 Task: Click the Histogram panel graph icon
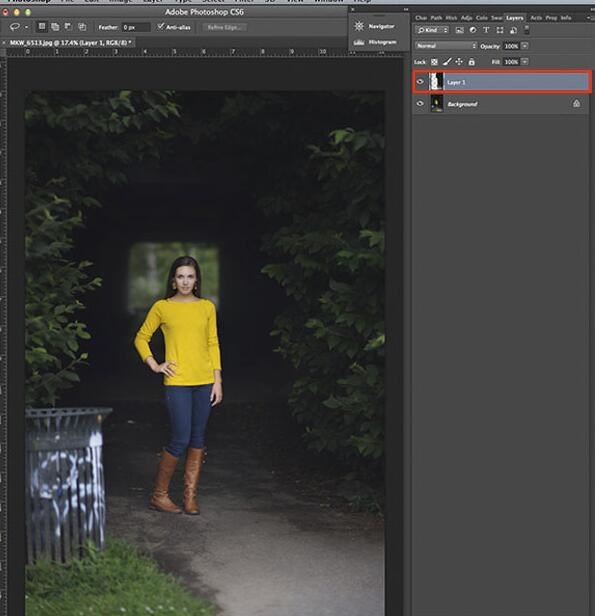coord(359,42)
